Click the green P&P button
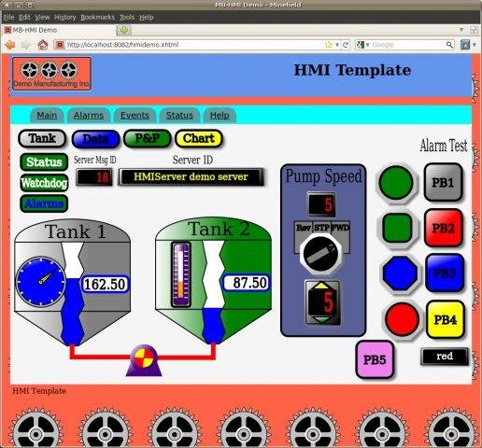 [x=148, y=138]
